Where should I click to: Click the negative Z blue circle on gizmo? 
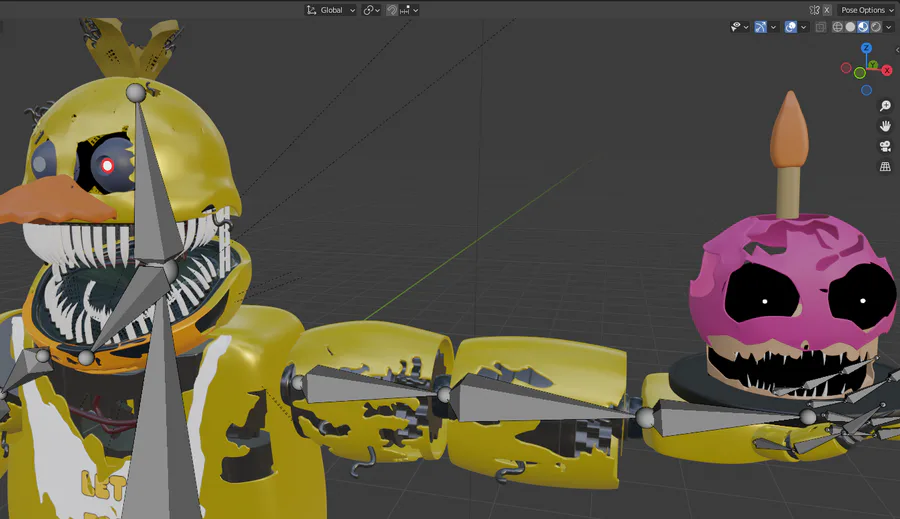(x=866, y=90)
